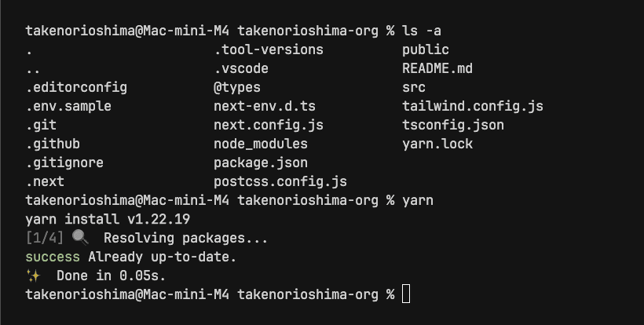The image size is (644, 325).
Task: Click the magnifying glass emoji icon
Action: (x=80, y=238)
